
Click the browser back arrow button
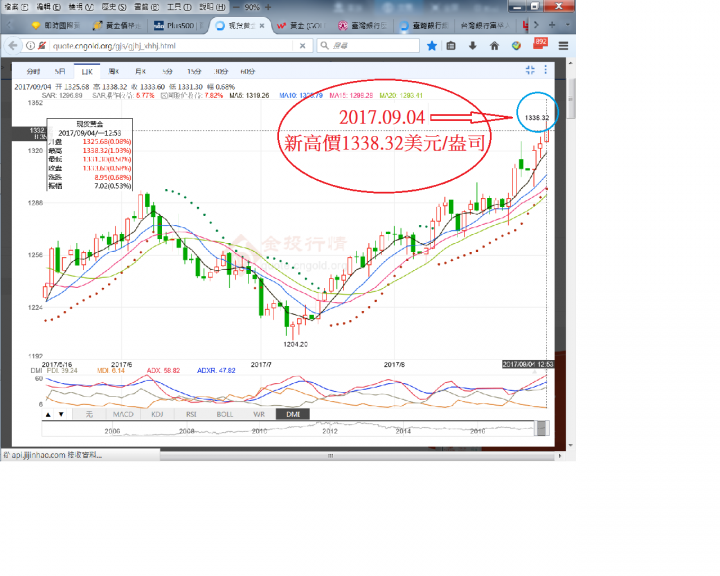point(12,45)
